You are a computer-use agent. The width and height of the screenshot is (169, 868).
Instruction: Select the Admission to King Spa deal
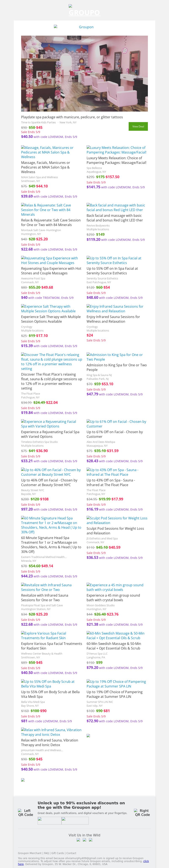point(115,357)
